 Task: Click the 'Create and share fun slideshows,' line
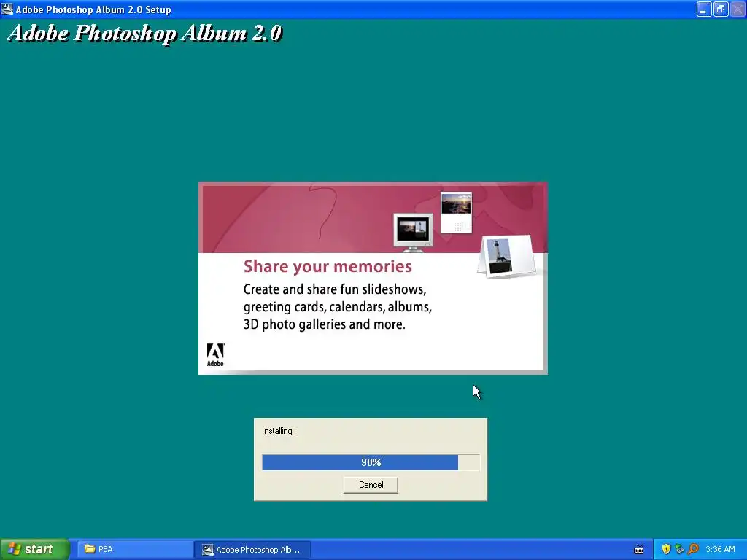(335, 289)
